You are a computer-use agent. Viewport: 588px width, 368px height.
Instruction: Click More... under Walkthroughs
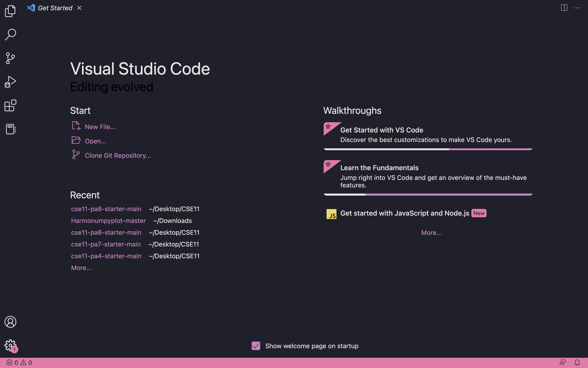431,233
